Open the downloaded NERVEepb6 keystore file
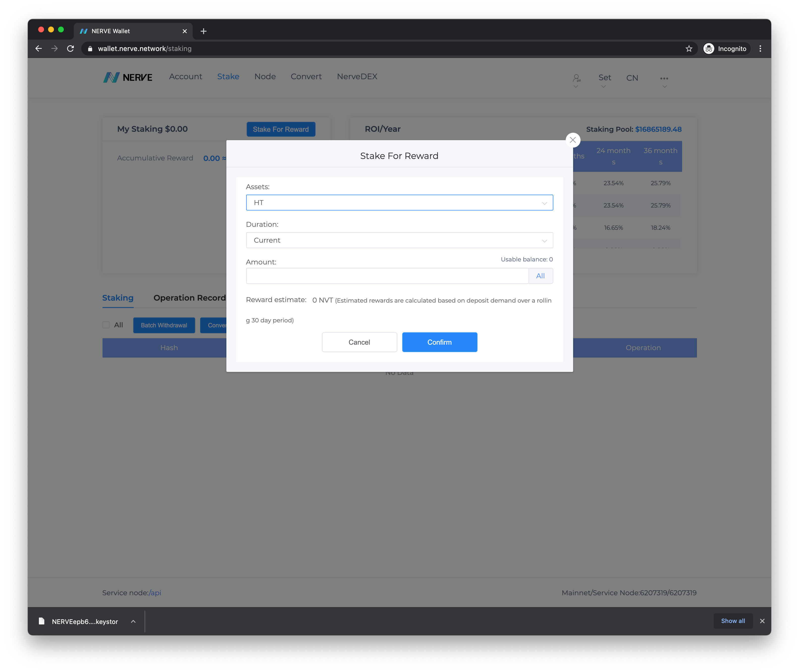This screenshot has width=799, height=672. tap(79, 621)
